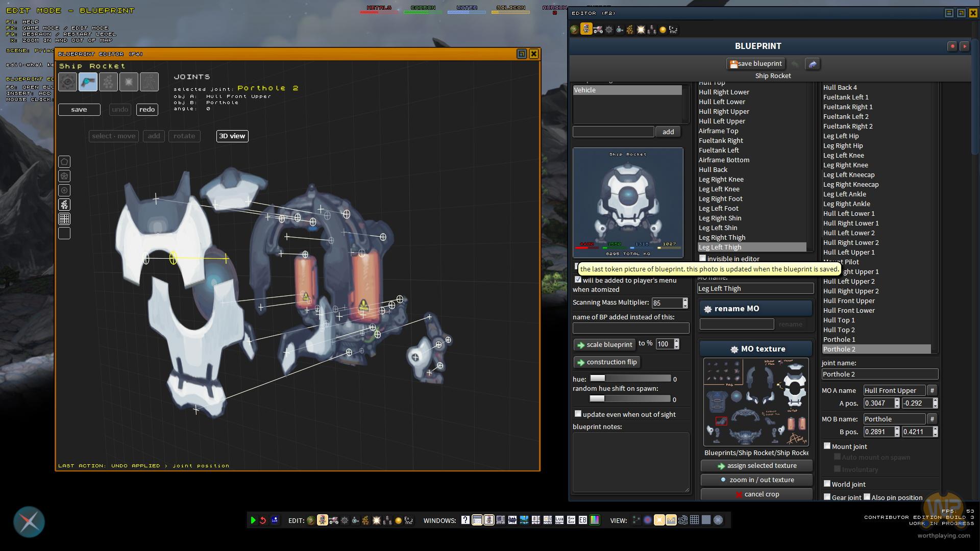The height and width of the screenshot is (551, 980).
Task: Click the save blueprint button
Action: click(755, 64)
